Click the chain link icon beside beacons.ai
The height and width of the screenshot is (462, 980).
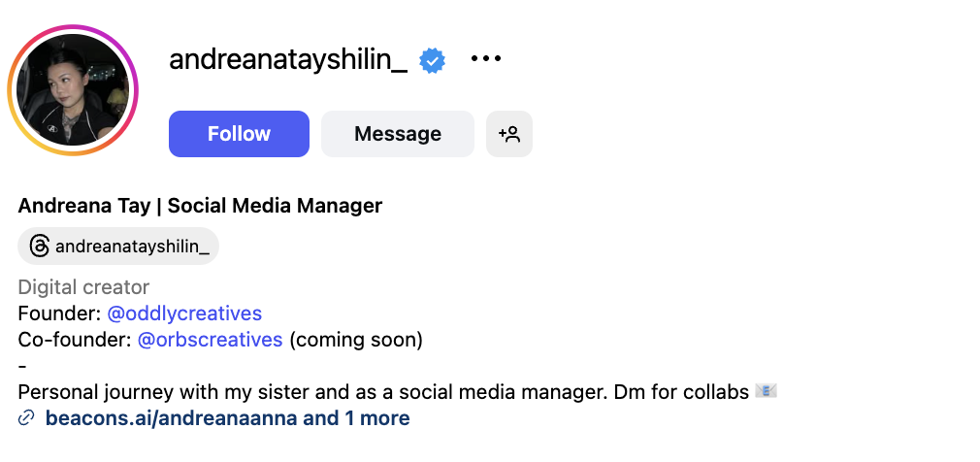click(x=26, y=419)
